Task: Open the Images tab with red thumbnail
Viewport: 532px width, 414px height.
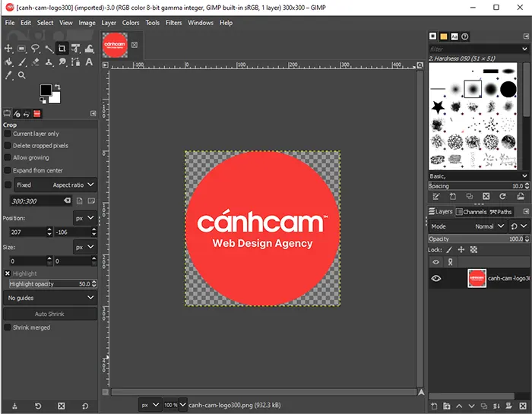Action: [37, 114]
